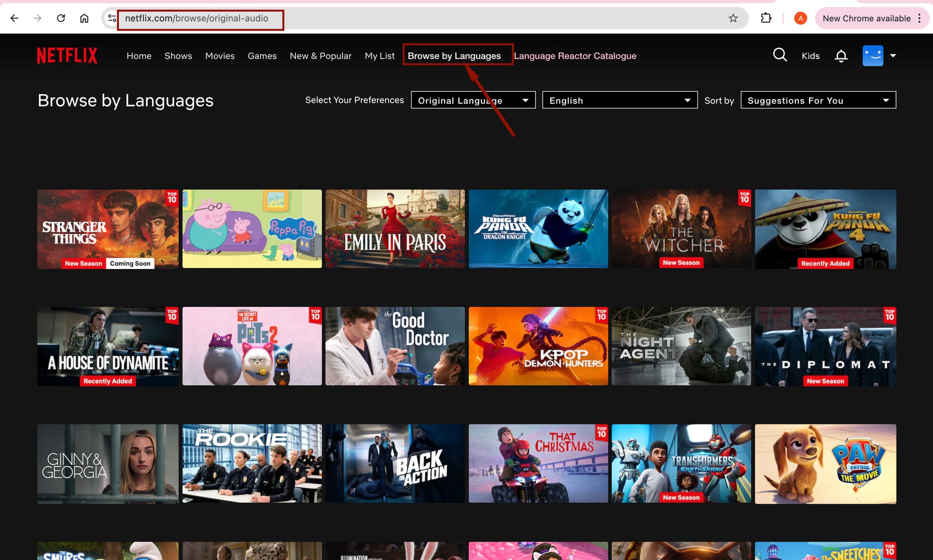This screenshot has height=560, width=933.
Task: Click the New Chrome available button
Action: pyautogui.click(x=866, y=18)
